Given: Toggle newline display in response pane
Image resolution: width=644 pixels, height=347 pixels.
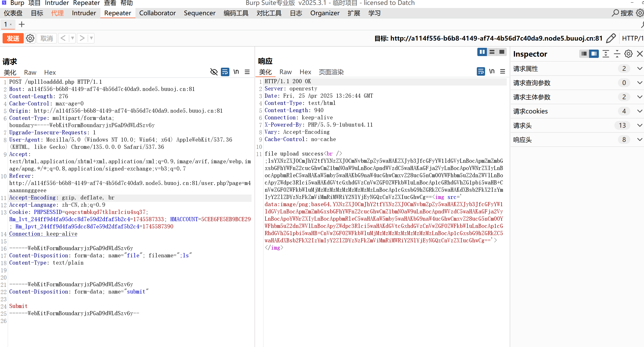Looking at the screenshot, I should click(492, 71).
